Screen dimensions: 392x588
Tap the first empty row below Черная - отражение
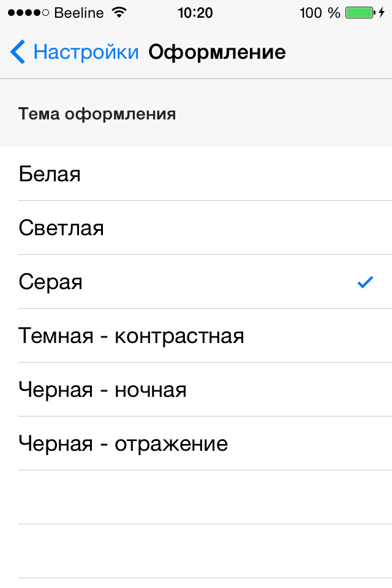coord(196,497)
